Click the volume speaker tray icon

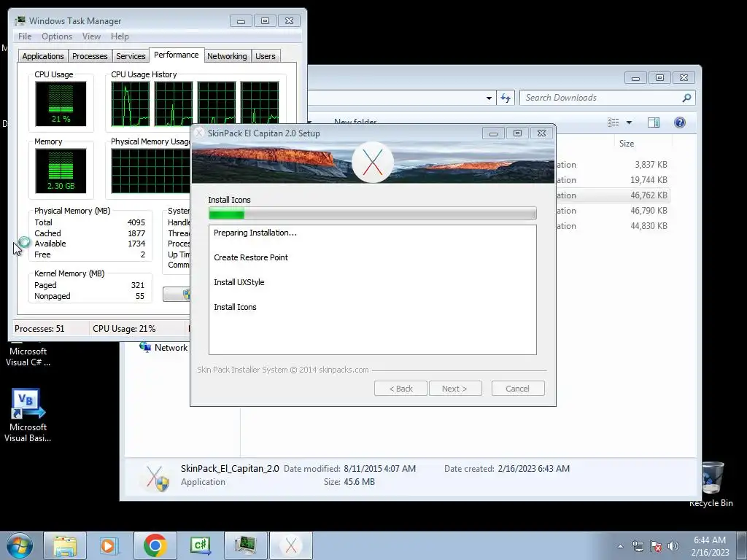[x=673, y=546]
